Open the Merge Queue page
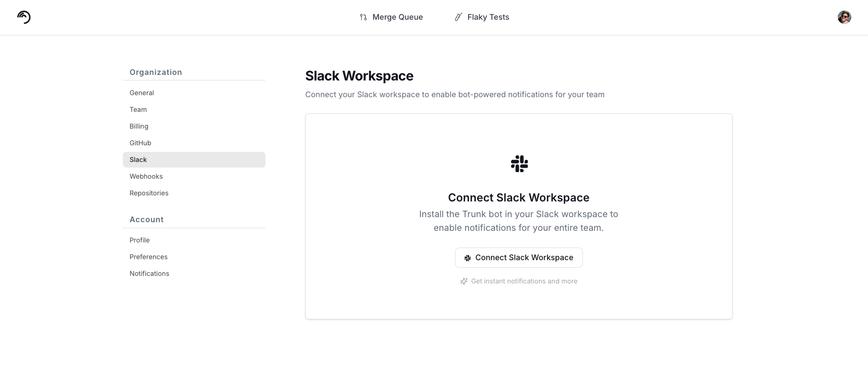Viewport: 868px width, 369px height. 397,17
